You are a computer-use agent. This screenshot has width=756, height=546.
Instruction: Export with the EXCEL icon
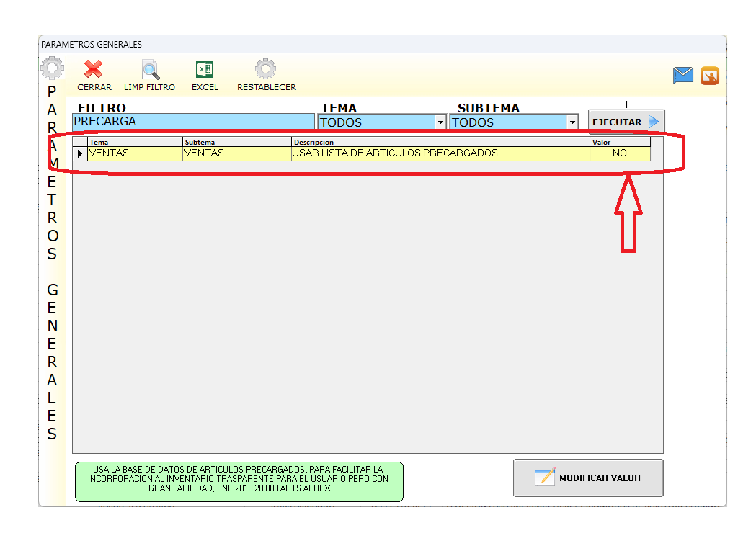point(205,70)
